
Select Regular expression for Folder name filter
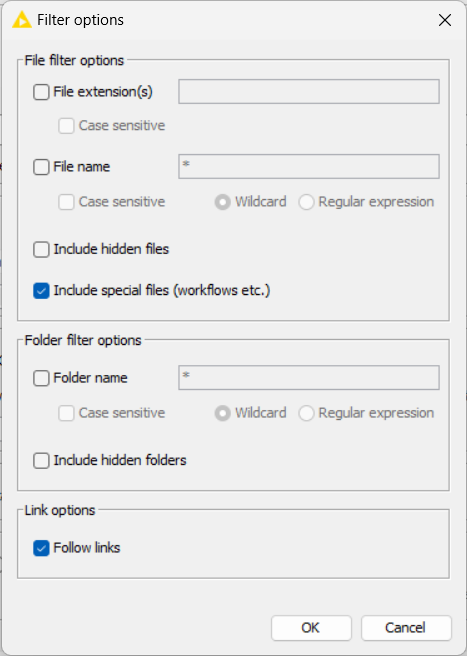(306, 413)
